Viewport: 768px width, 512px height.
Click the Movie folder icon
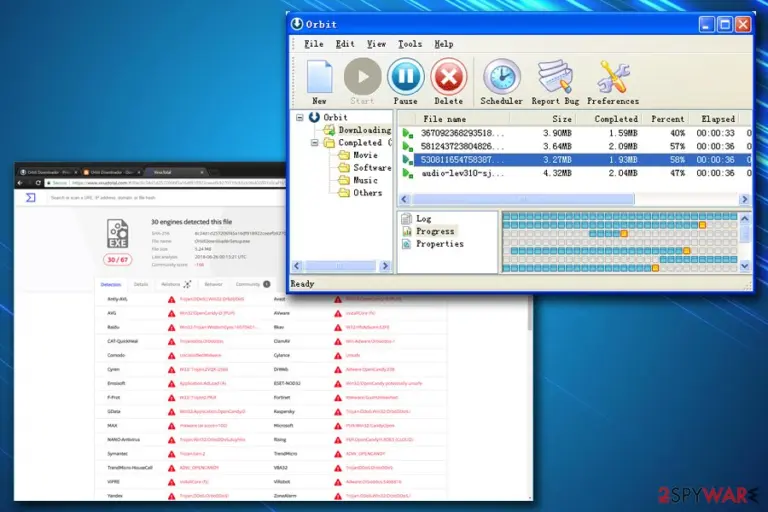[344, 155]
